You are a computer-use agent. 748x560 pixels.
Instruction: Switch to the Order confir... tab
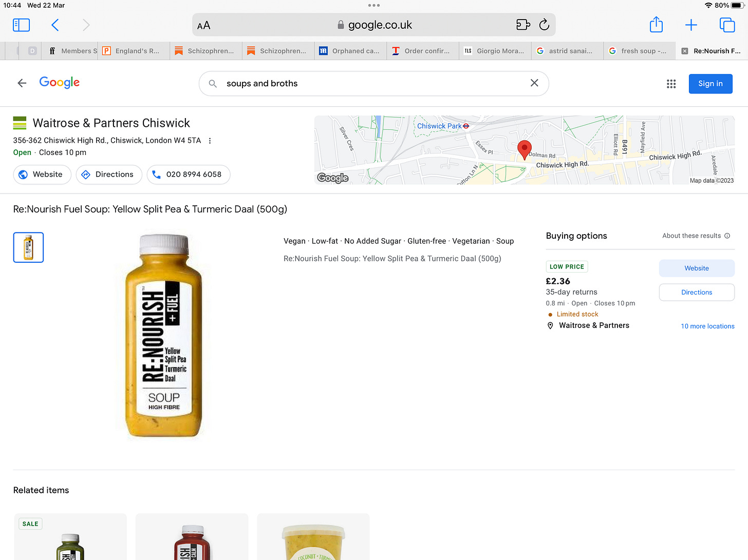(423, 51)
